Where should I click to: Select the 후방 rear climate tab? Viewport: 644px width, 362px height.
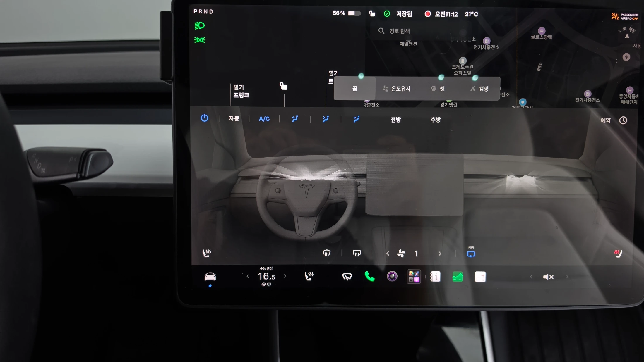(435, 119)
